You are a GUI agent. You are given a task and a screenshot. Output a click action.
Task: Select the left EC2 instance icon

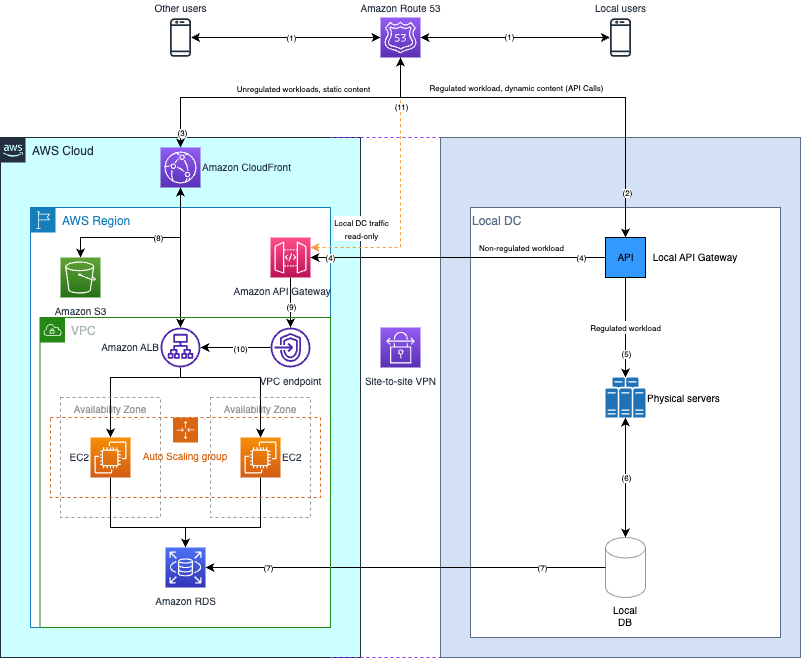[110, 457]
